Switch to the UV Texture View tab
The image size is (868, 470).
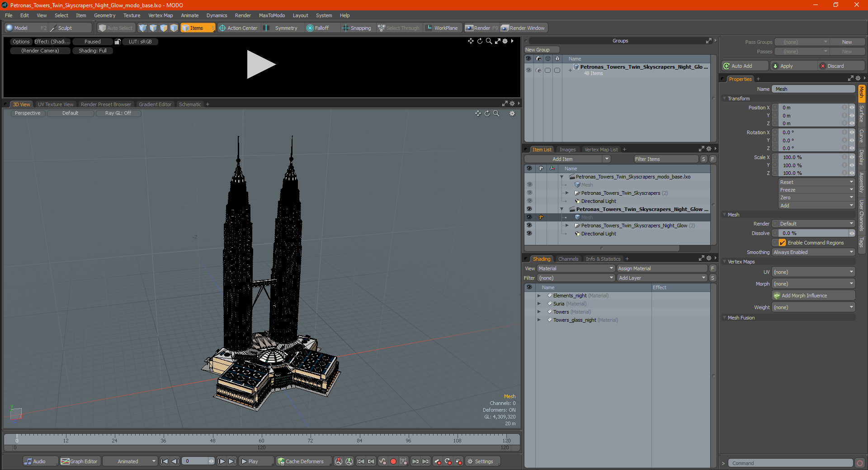point(56,104)
